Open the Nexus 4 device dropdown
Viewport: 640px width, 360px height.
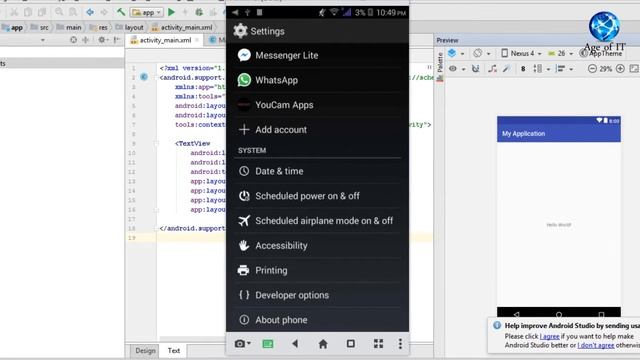click(x=522, y=53)
